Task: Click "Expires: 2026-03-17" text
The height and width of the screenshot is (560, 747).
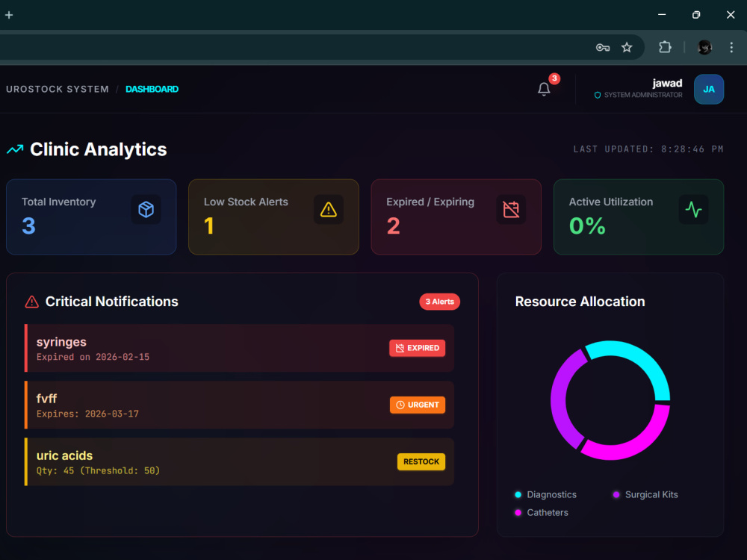Action: coord(87,414)
